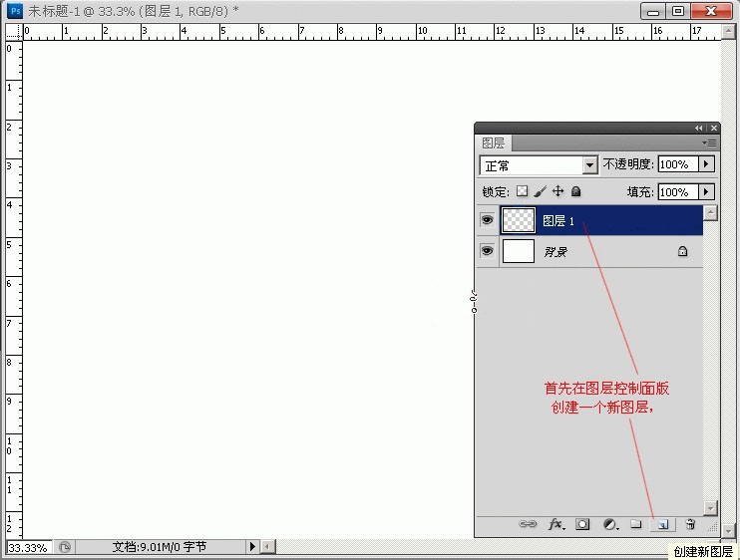Select the 背景 layer thumbnail

[x=519, y=251]
